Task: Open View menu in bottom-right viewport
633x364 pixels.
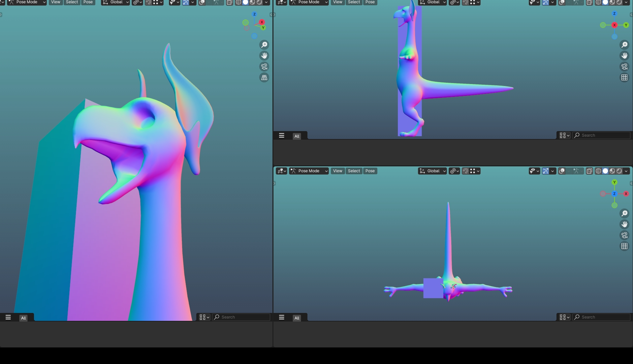Action: point(337,171)
